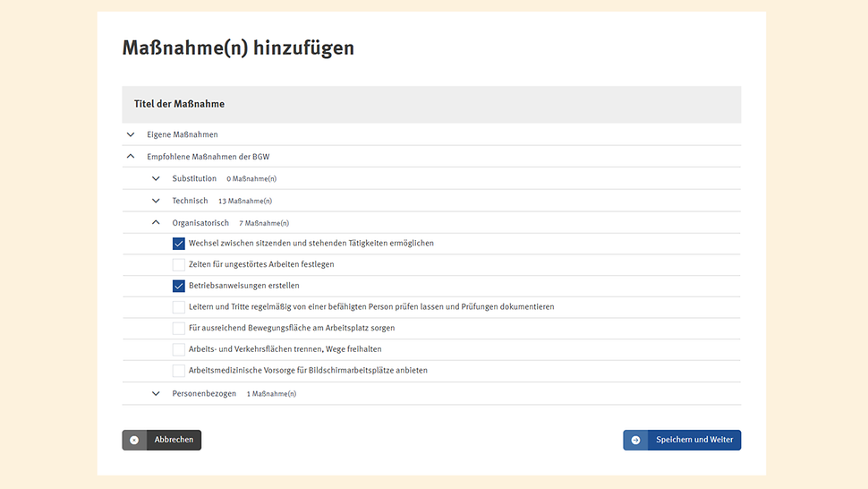Check Zeiten für ungestörtes Arbeiten festlegen
Screen dimensions: 868x489
pos(179,265)
